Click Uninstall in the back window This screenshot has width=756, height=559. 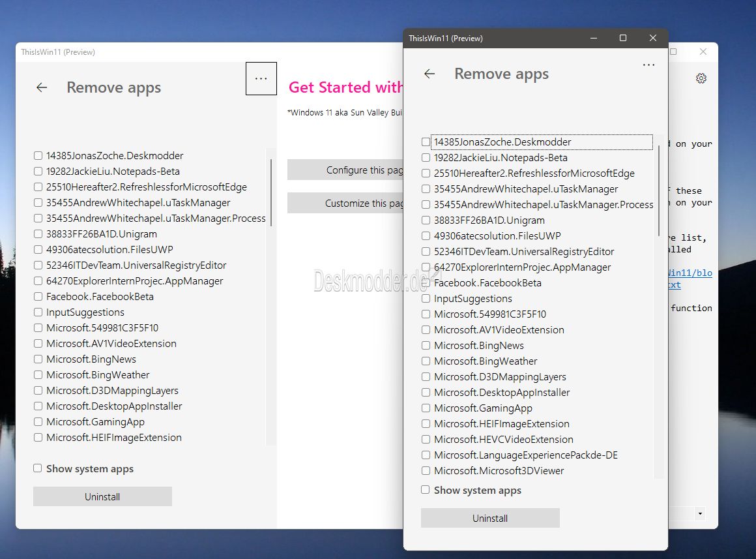point(102,497)
